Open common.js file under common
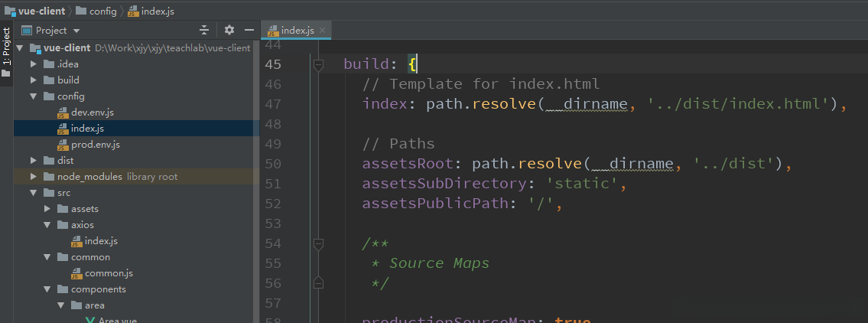 tap(109, 273)
